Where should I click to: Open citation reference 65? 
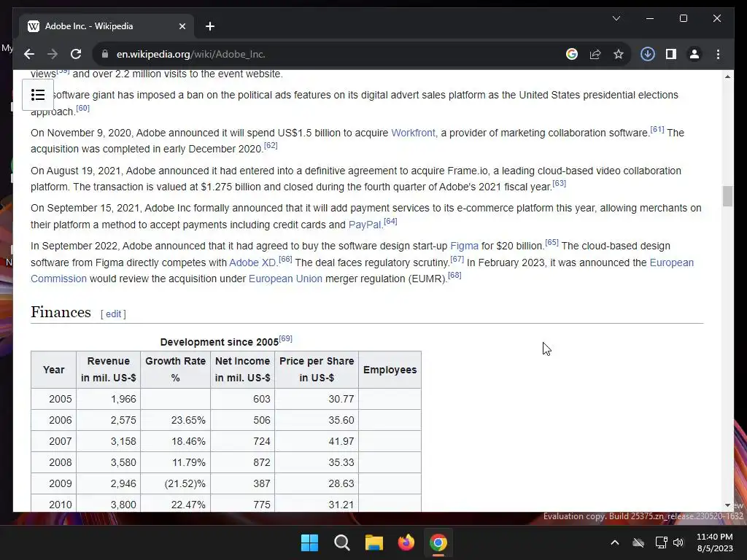pyautogui.click(x=551, y=242)
